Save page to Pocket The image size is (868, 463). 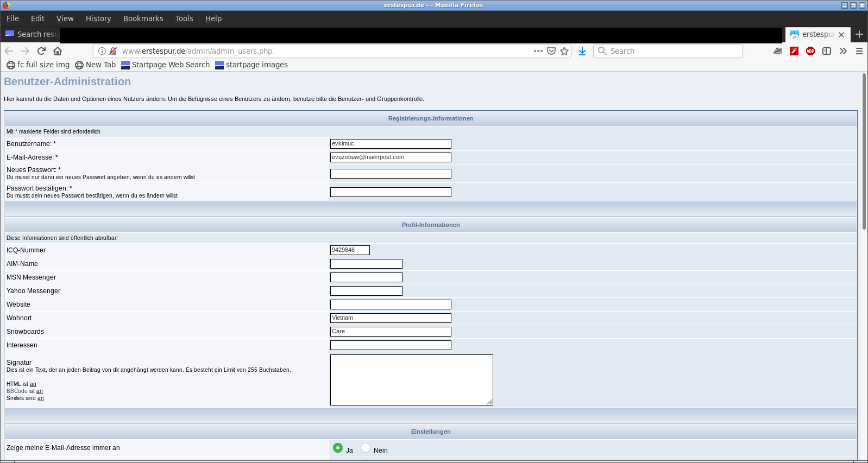pyautogui.click(x=551, y=51)
